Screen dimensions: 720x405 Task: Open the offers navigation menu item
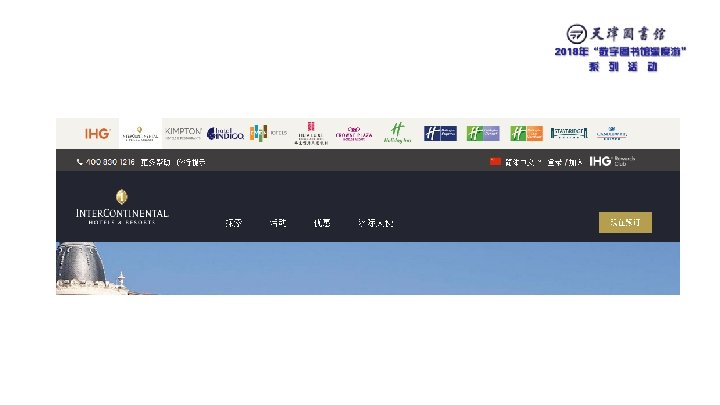pos(322,223)
